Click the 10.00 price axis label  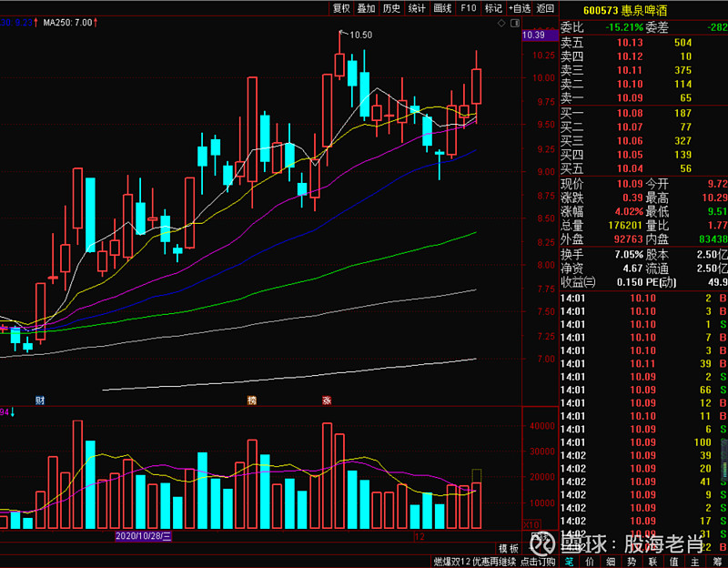(543, 77)
